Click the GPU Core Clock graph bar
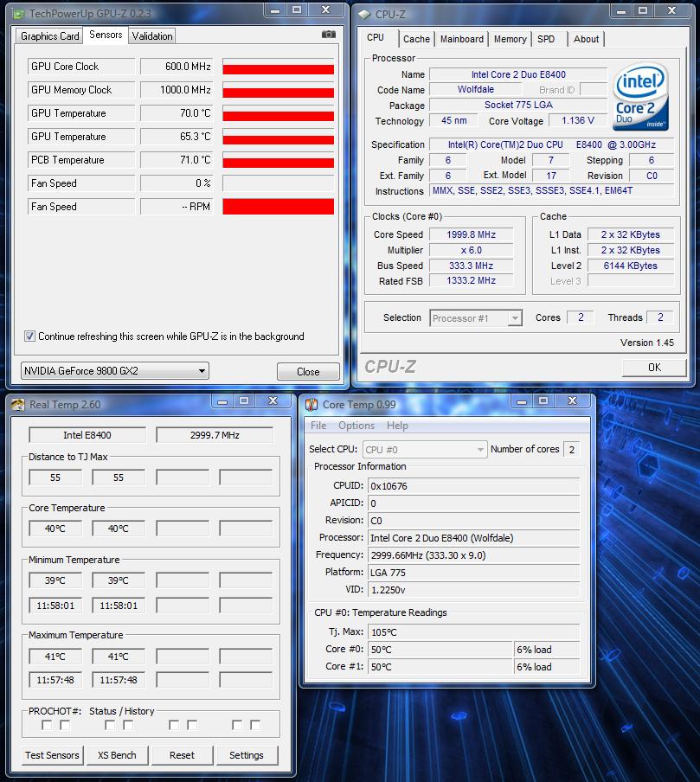Viewport: 700px width, 782px height. point(278,67)
